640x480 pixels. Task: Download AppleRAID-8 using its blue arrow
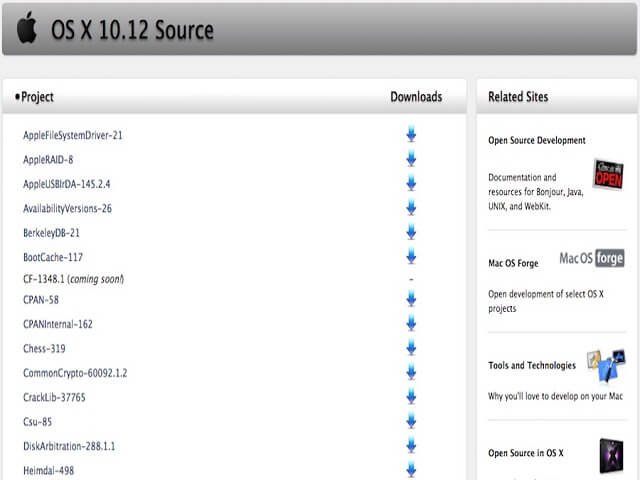(411, 159)
